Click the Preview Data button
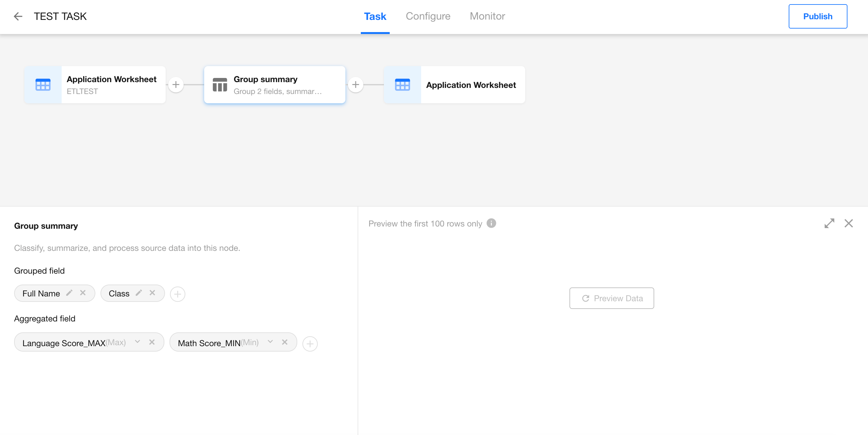The image size is (868, 435). pos(611,298)
